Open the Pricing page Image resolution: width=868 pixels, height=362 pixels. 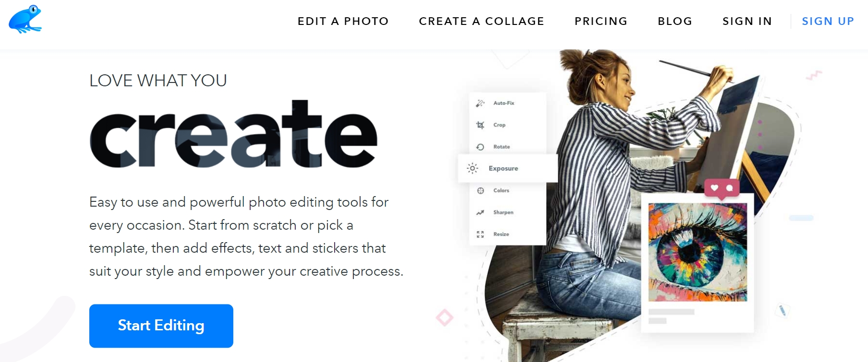tap(601, 21)
